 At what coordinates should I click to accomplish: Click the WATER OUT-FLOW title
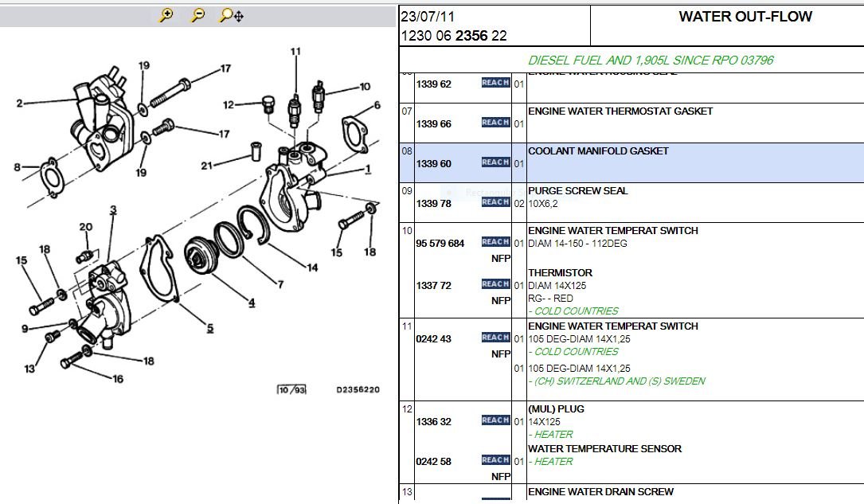(x=745, y=17)
